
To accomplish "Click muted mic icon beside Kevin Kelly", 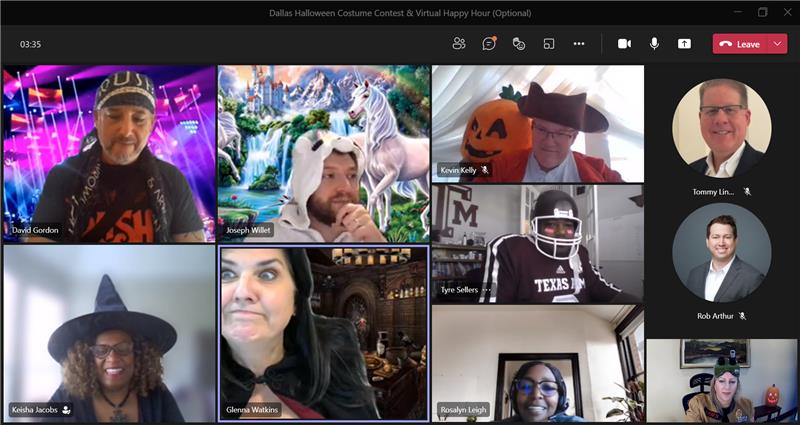I will click(x=485, y=170).
